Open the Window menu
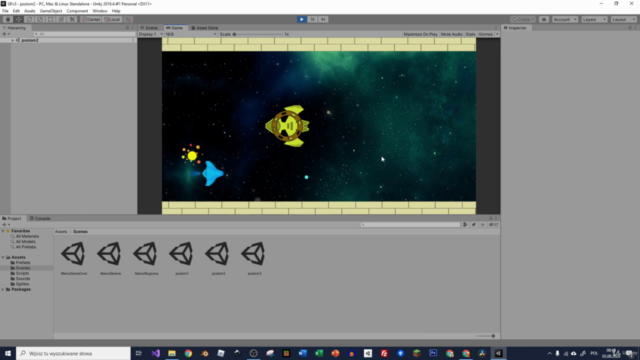The width and height of the screenshot is (640, 360). coord(100,11)
